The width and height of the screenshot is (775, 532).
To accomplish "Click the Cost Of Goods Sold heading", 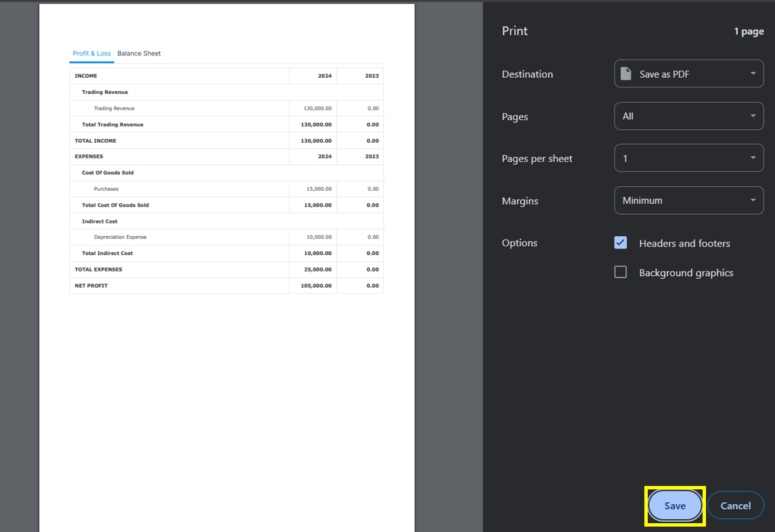I will click(108, 173).
